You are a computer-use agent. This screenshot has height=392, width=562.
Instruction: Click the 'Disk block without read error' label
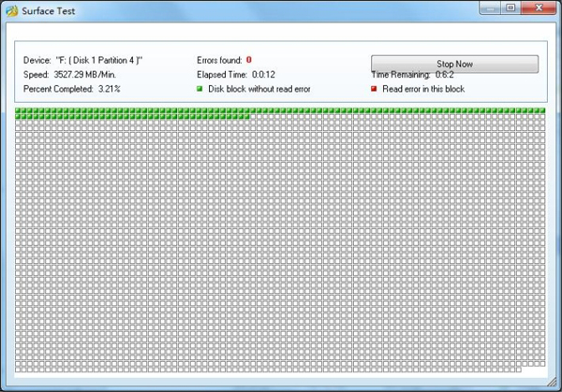click(259, 89)
